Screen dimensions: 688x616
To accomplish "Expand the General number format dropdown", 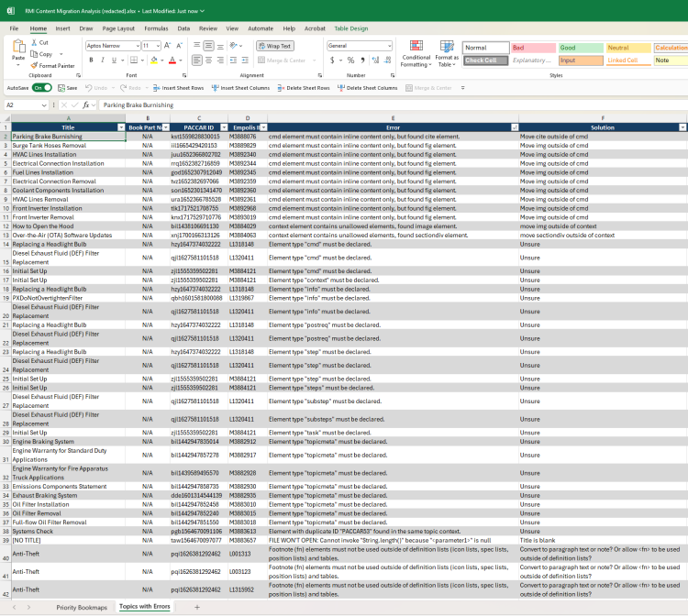I will 389,46.
